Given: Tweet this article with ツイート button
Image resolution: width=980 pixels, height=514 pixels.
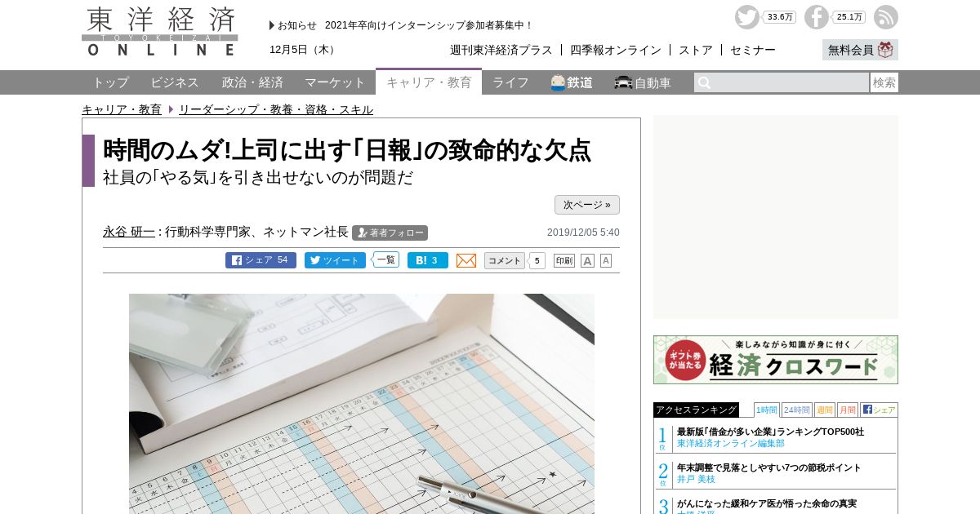Looking at the screenshot, I should click(x=335, y=260).
